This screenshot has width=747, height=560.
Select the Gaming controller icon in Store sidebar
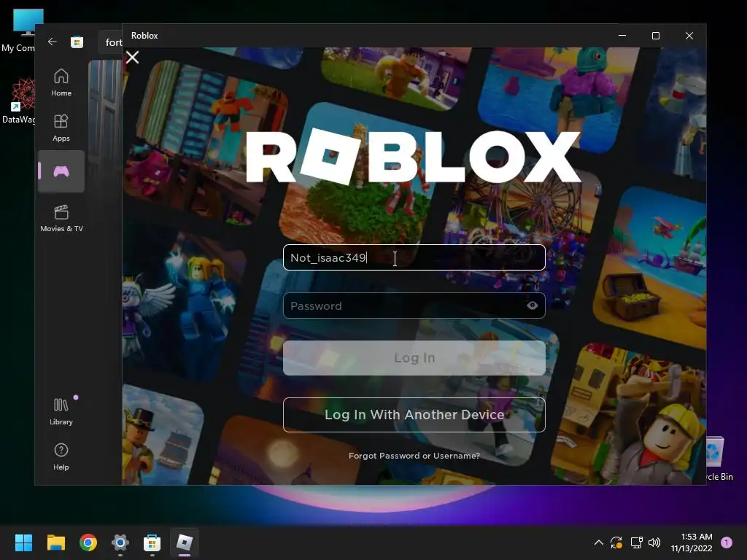[x=61, y=171]
